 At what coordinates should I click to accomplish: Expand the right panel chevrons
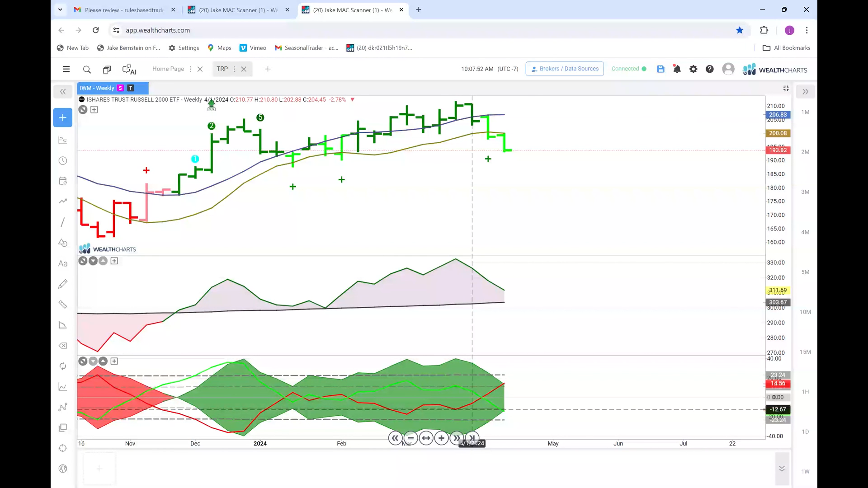pos(805,92)
